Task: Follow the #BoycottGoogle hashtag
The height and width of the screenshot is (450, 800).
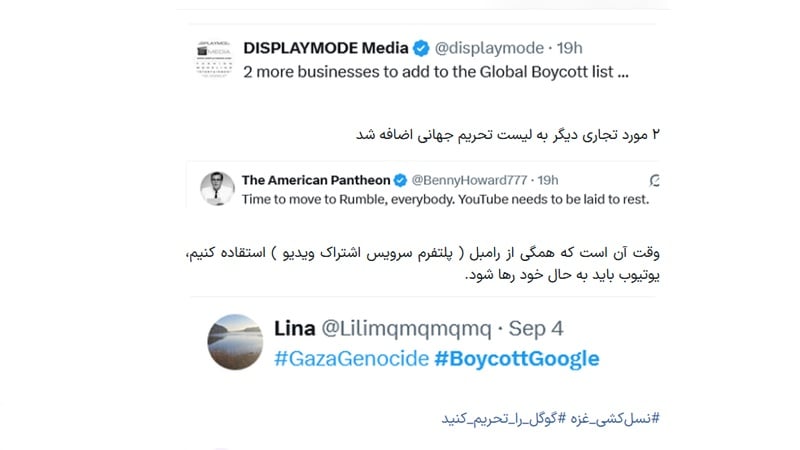Action: (517, 358)
